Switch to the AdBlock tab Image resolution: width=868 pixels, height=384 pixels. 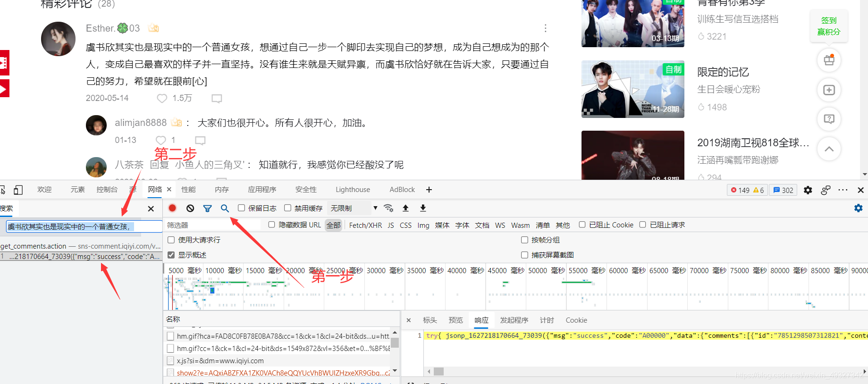(x=402, y=190)
